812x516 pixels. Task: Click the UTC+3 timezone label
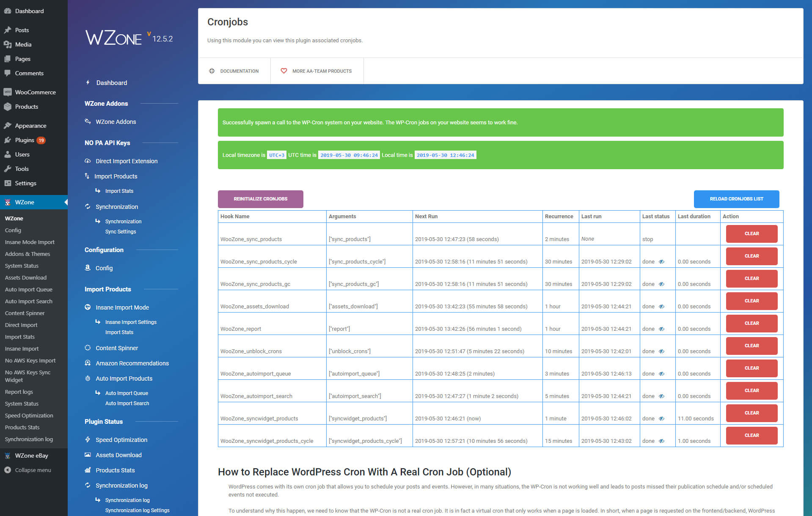pos(277,155)
